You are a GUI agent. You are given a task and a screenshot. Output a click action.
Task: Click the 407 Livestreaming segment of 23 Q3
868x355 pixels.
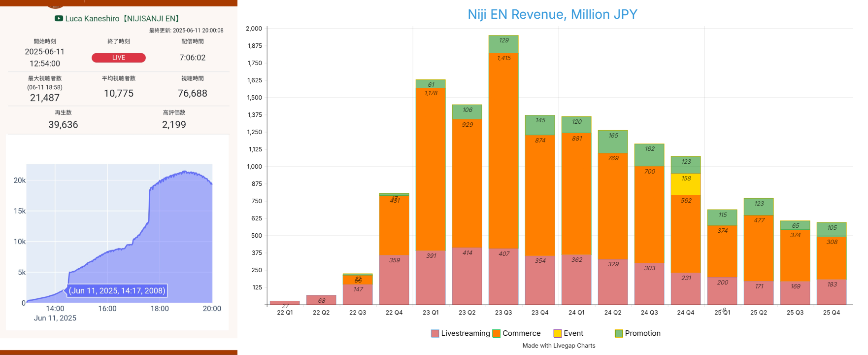[x=503, y=277]
